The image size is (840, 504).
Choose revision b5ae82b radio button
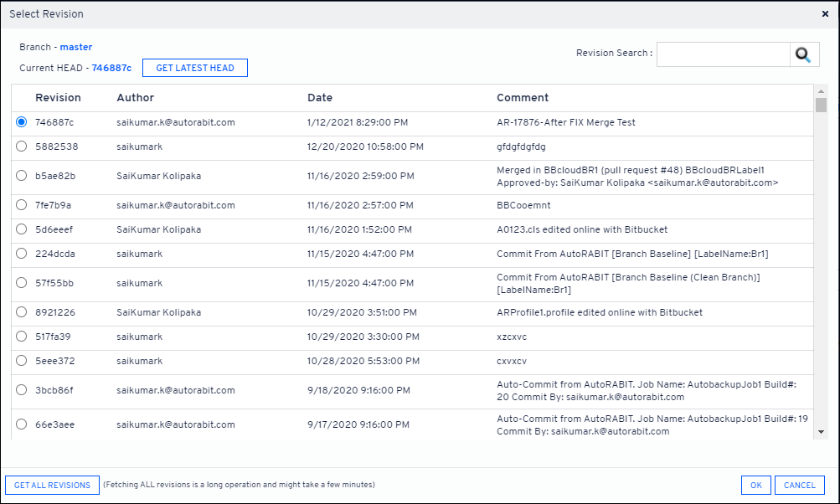pyautogui.click(x=21, y=176)
